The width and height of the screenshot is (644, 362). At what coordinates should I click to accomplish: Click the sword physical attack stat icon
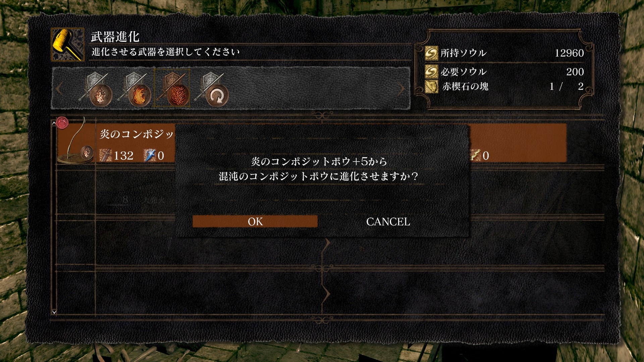pos(106,155)
